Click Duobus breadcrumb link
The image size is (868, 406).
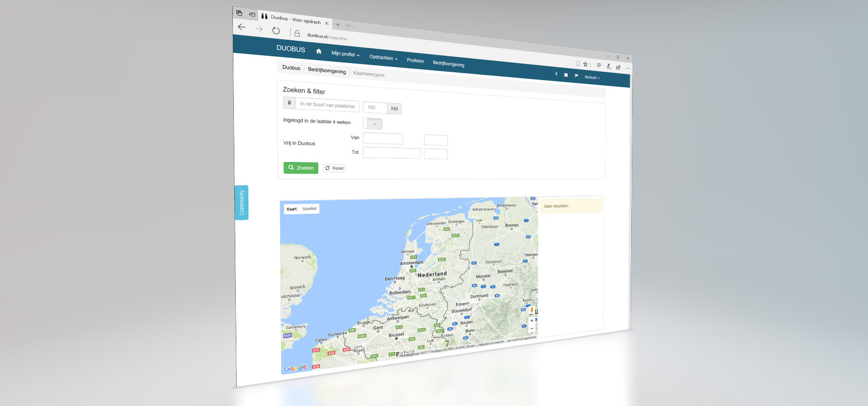click(291, 67)
